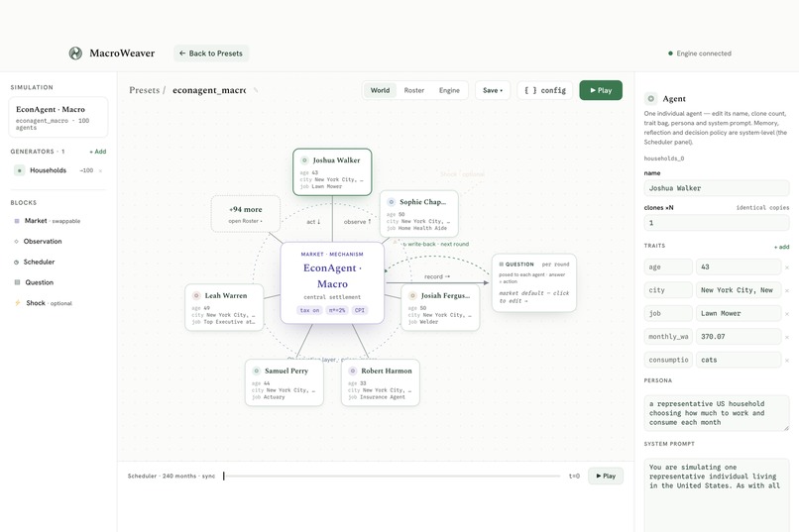The image size is (799, 532).
Task: Select the Observation block label
Action: tap(43, 242)
